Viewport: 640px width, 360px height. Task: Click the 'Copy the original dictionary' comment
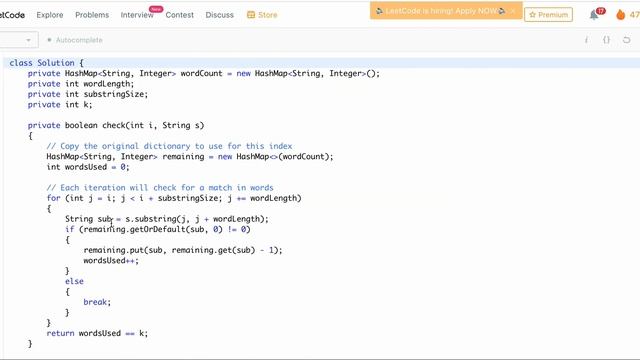click(169, 146)
